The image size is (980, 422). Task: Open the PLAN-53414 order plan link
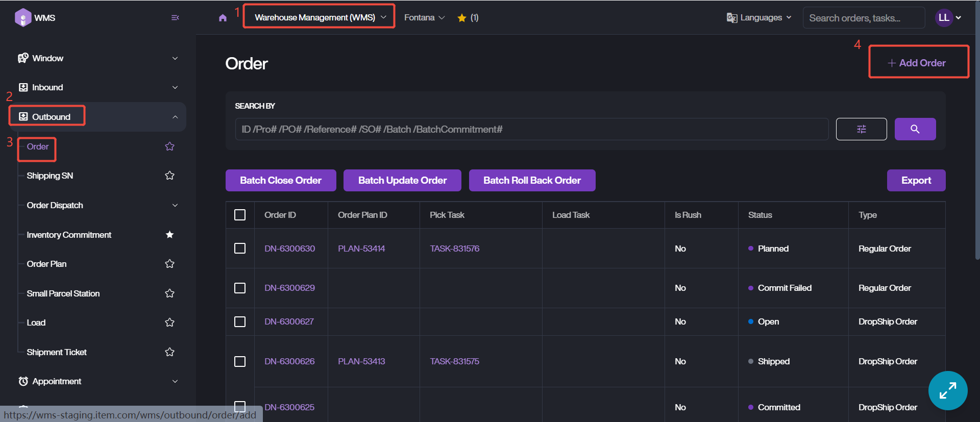click(x=361, y=249)
